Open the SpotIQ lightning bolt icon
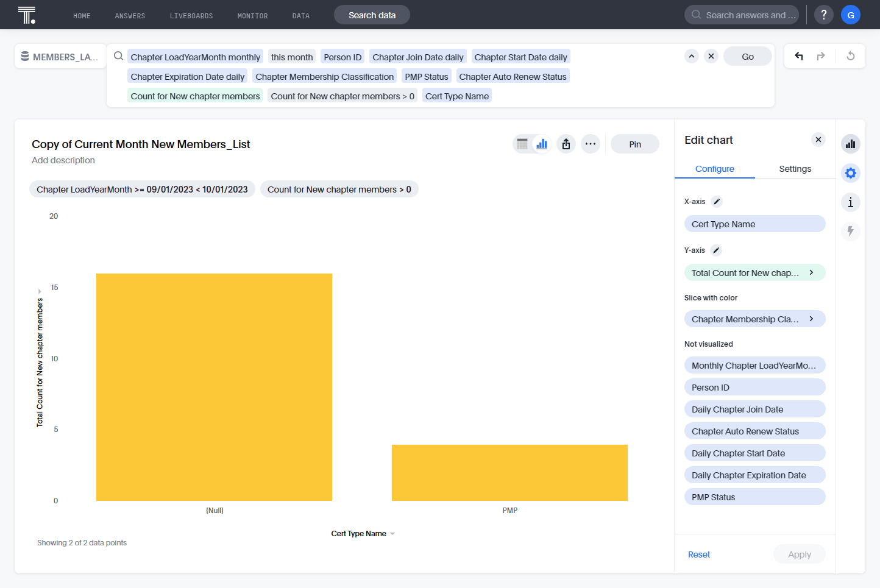Image resolution: width=880 pixels, height=588 pixels. pos(851,232)
